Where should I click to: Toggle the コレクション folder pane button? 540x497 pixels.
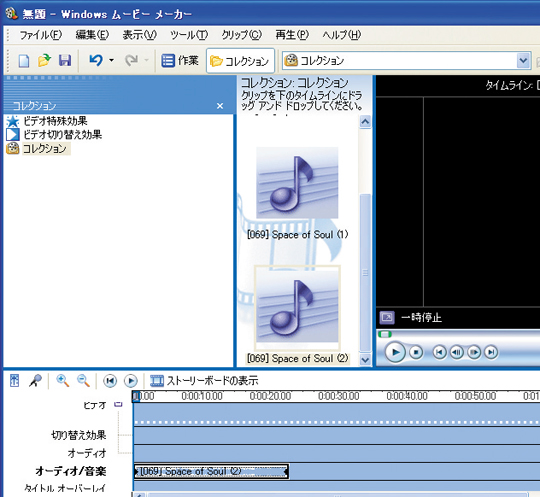coord(240,61)
